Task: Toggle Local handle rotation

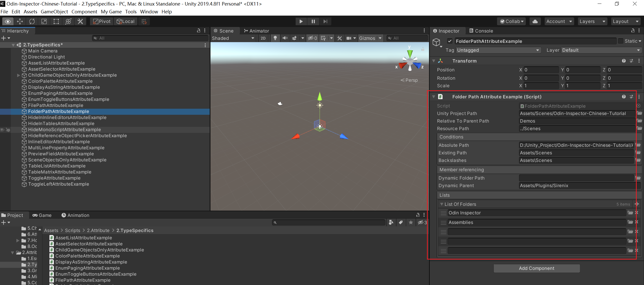Action: [x=126, y=21]
